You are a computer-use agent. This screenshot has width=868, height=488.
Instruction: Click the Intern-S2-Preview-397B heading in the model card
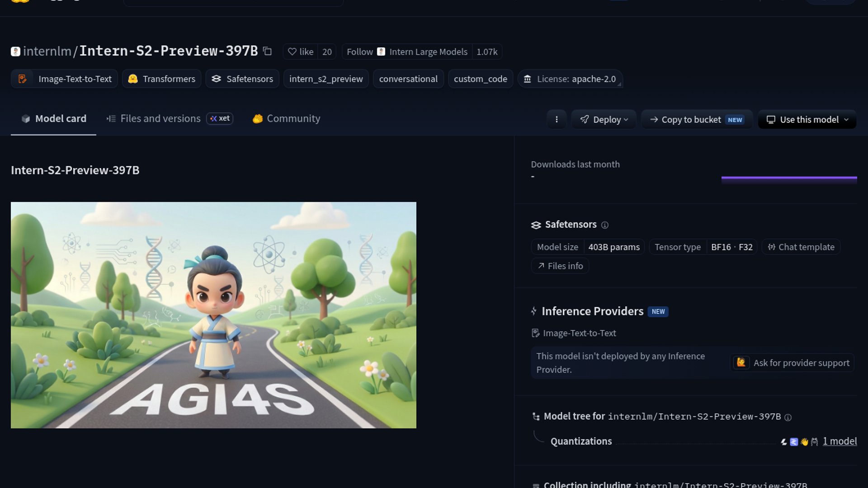click(x=75, y=170)
